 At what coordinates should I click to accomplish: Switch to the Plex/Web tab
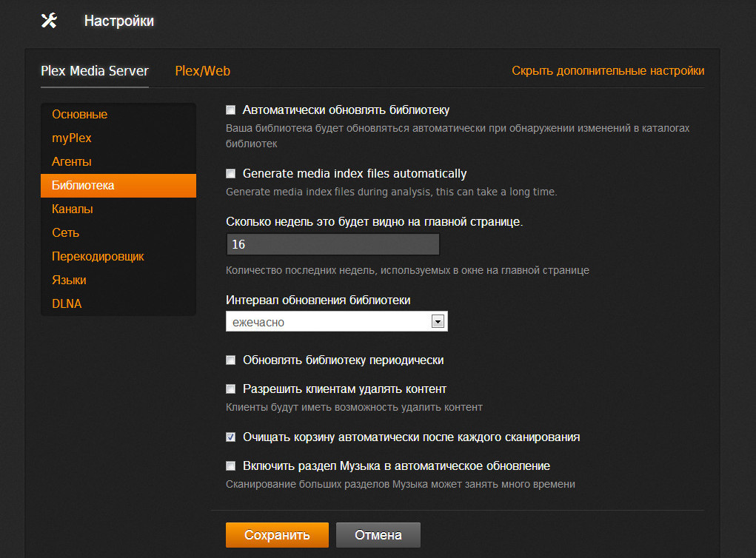202,71
